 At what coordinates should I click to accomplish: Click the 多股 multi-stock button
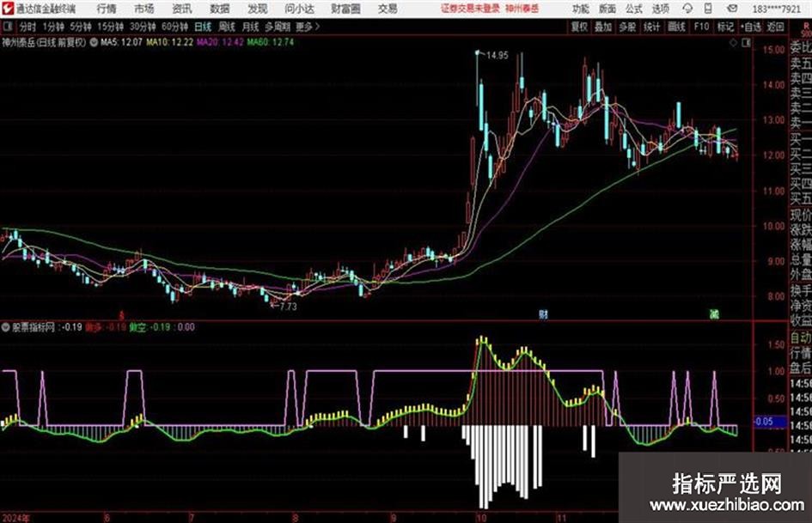click(627, 27)
